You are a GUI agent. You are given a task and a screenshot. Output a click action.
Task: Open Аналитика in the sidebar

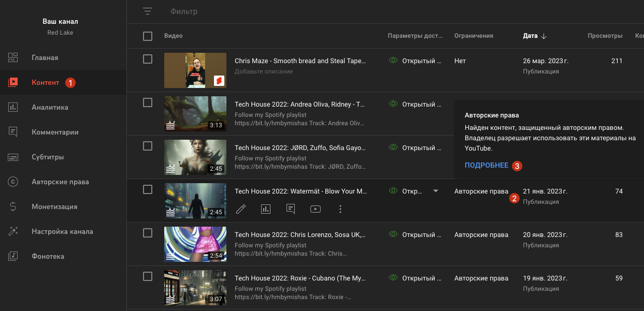click(x=50, y=107)
